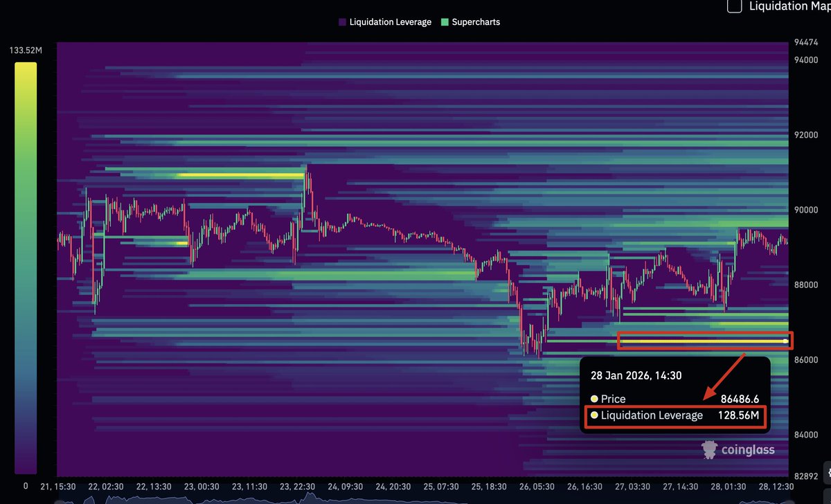
Task: Click the 133.52M maximum scale label
Action: [26, 50]
